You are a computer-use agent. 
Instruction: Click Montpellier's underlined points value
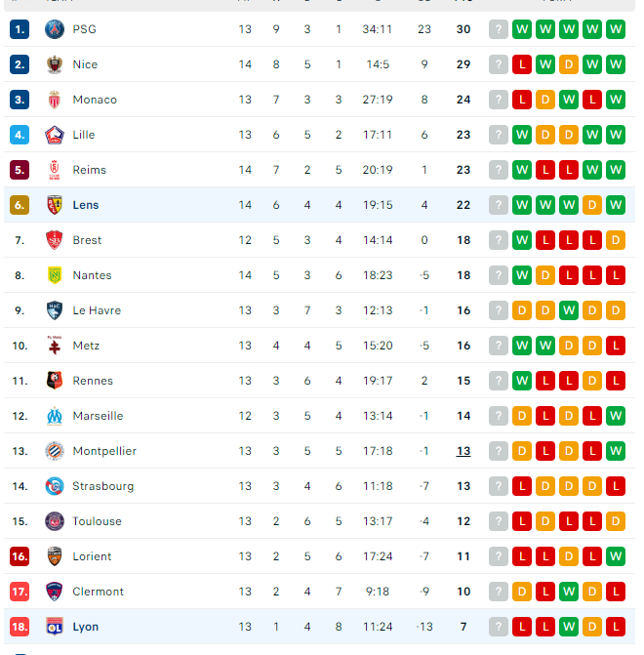(463, 451)
